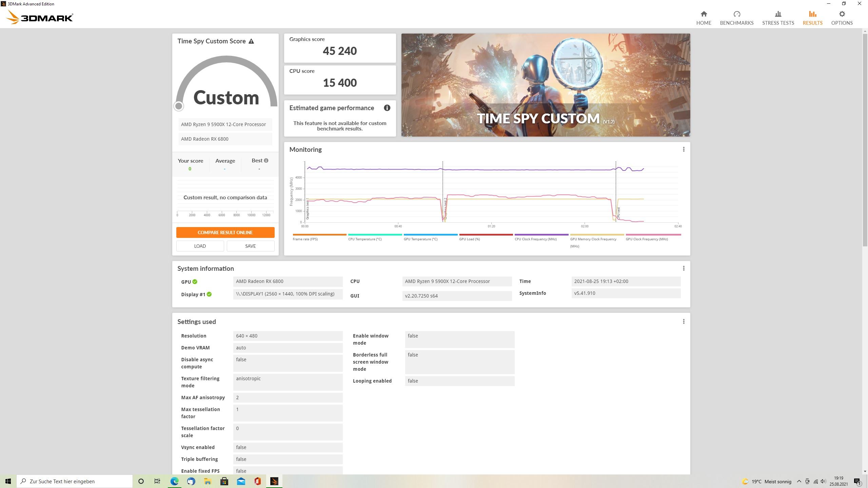Open Task View on the taskbar
Screen dimensions: 868x488
pos(157,481)
